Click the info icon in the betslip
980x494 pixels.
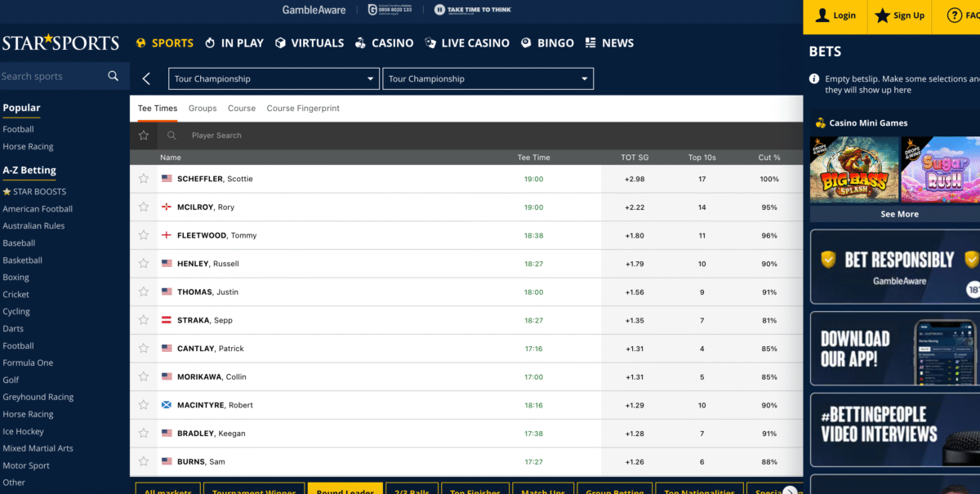coord(814,79)
